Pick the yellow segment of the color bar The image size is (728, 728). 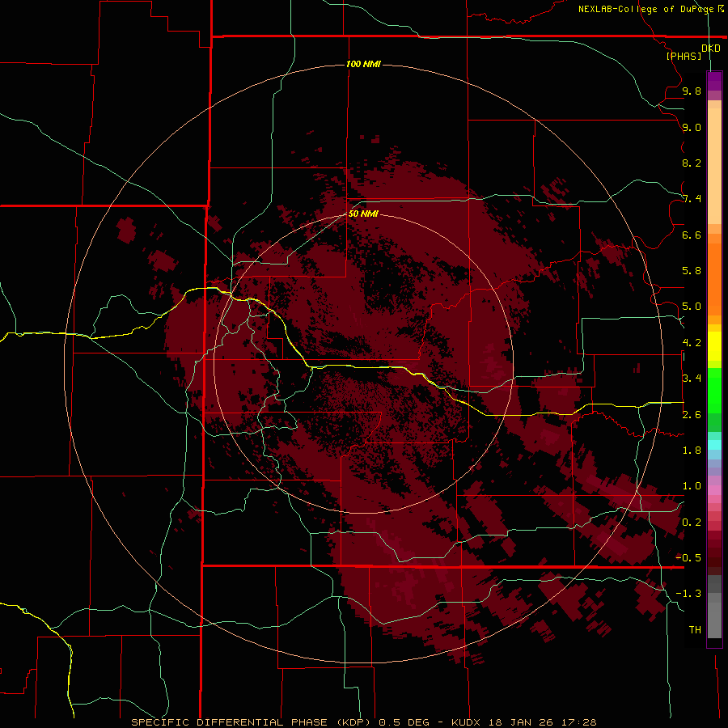click(x=714, y=346)
